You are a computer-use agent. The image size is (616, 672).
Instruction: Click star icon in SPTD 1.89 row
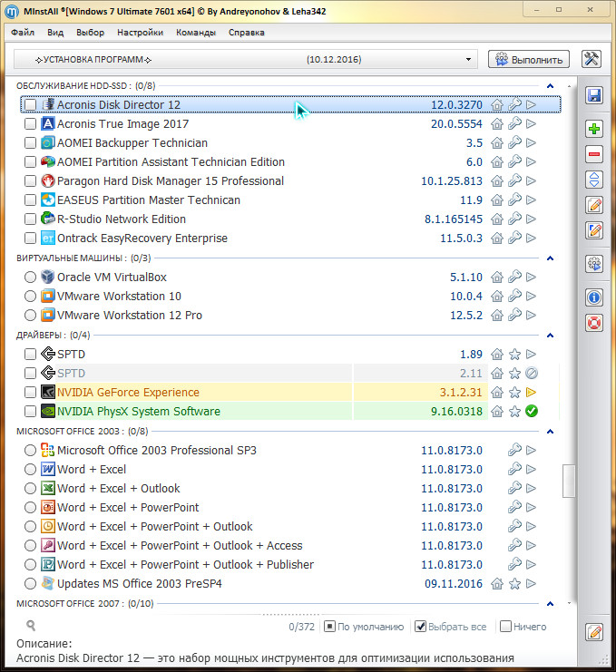tap(514, 355)
